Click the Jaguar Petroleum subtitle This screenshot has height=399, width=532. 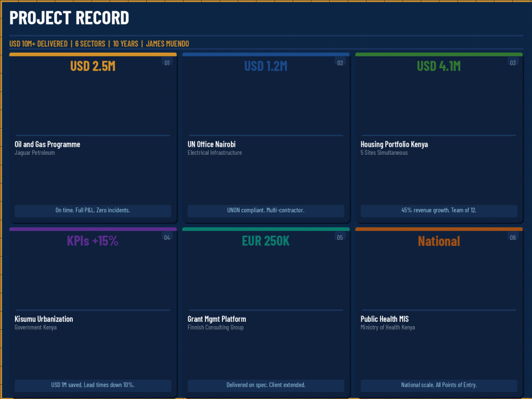[35, 153]
